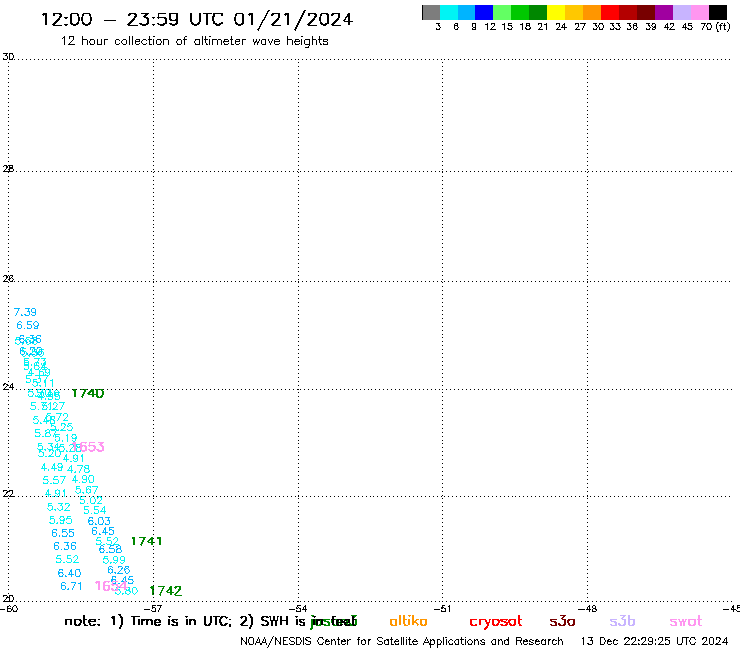Select the pink color scale swatch
Viewport: 740px width, 650px height.
[x=700, y=12]
